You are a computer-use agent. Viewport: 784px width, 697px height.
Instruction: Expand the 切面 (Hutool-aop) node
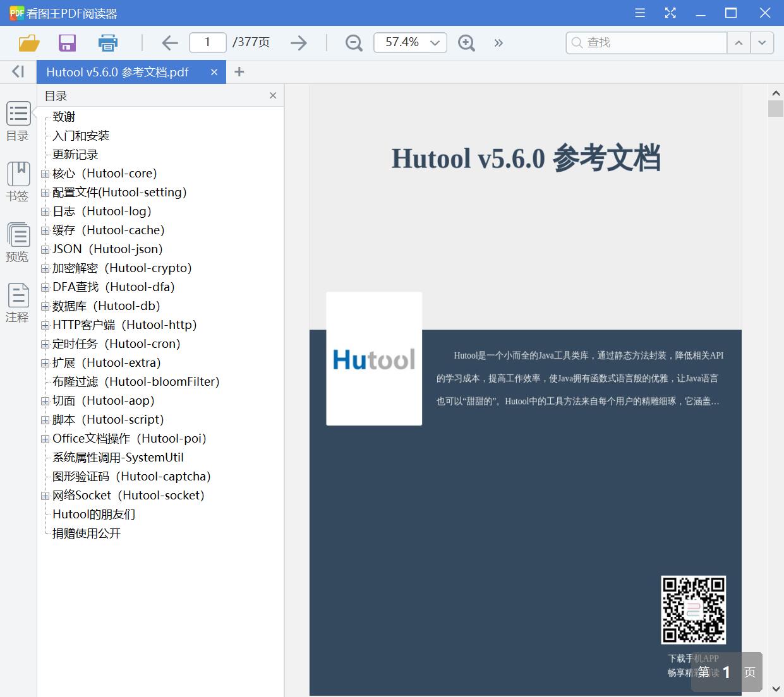[45, 401]
